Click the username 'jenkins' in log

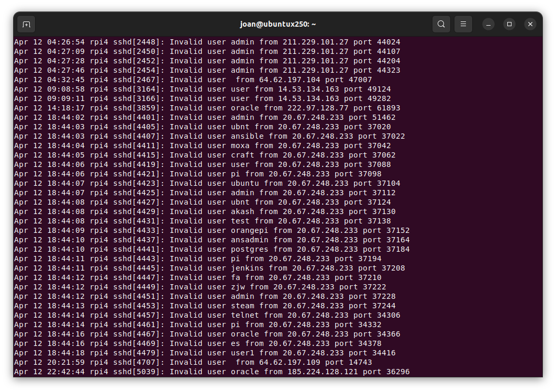[247, 268]
